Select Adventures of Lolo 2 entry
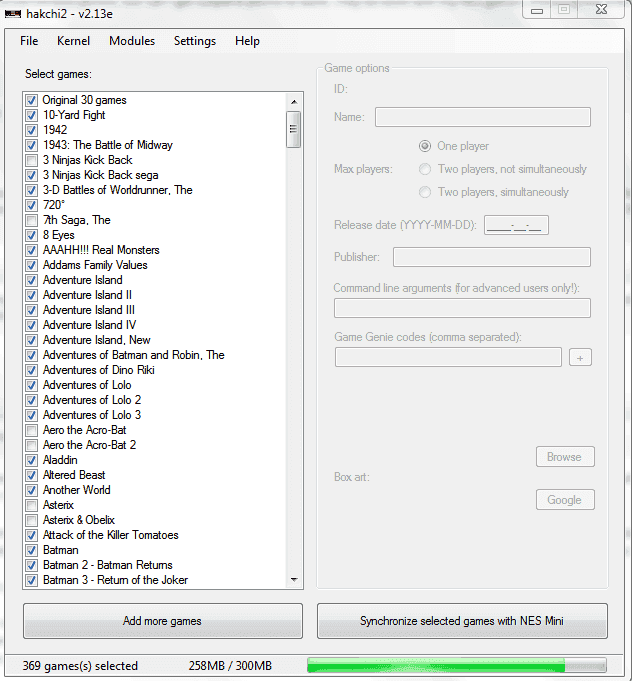 click(x=92, y=400)
